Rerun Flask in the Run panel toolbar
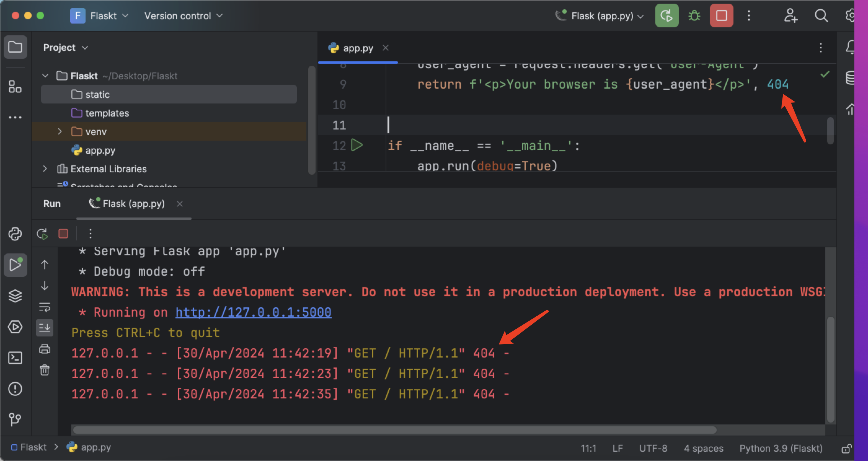The width and height of the screenshot is (868, 461). [42, 234]
